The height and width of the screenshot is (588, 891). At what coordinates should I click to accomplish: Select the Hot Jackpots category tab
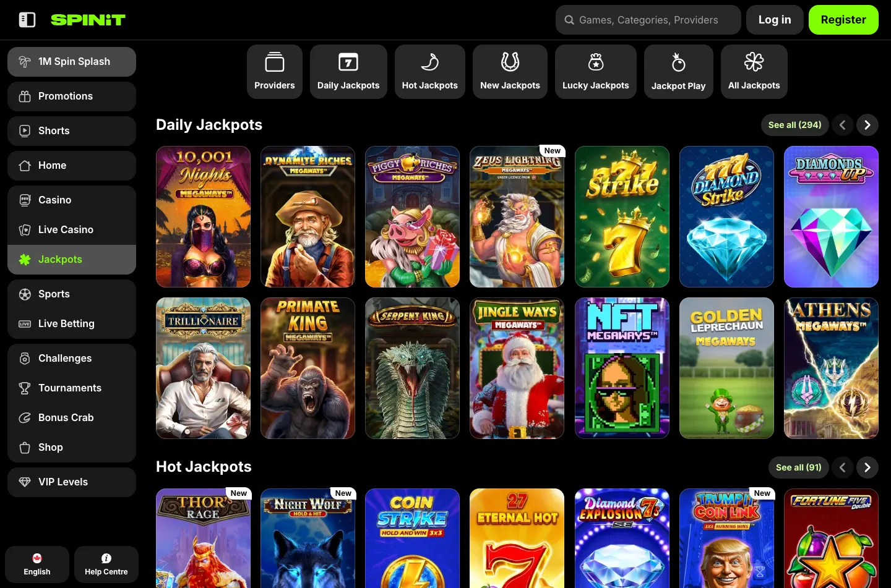pyautogui.click(x=430, y=72)
